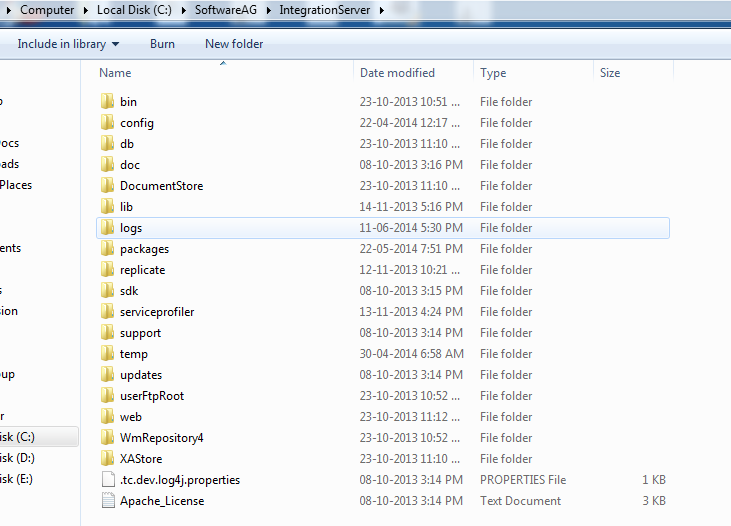Click the userFtpRoot folder name

coord(152,396)
